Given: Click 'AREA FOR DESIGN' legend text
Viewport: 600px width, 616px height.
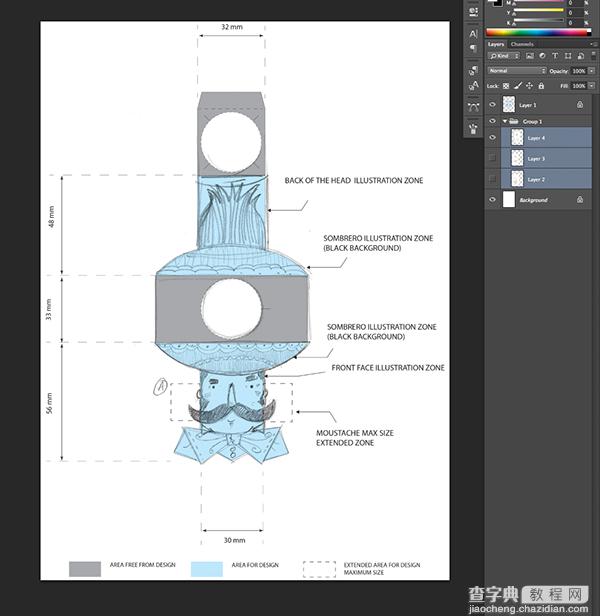Looking at the screenshot, I should coord(255,565).
